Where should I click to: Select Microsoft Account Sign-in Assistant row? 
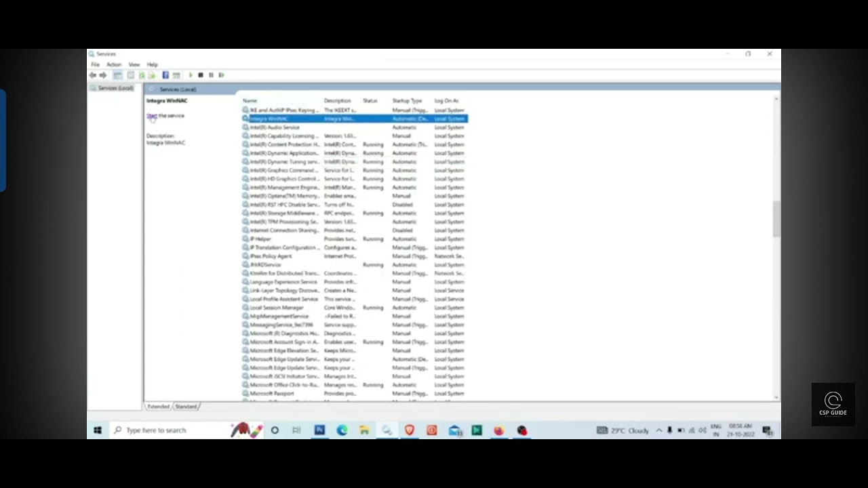point(355,342)
